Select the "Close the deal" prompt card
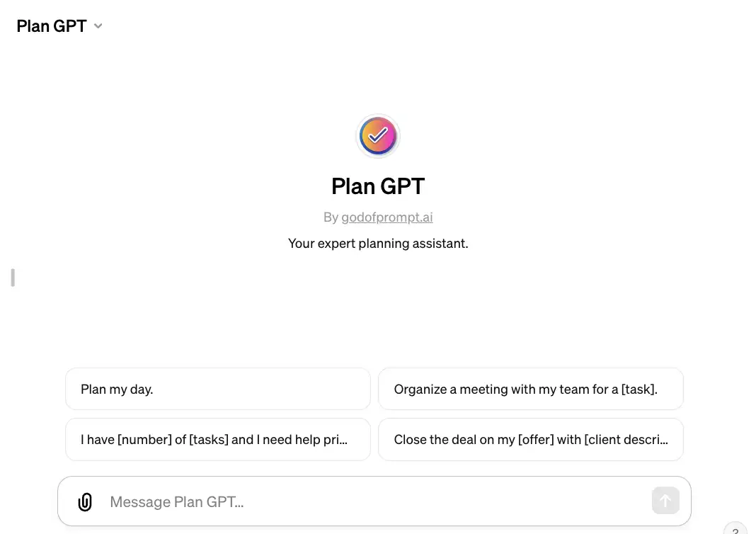Screen dimensions: 756x534 (530, 439)
